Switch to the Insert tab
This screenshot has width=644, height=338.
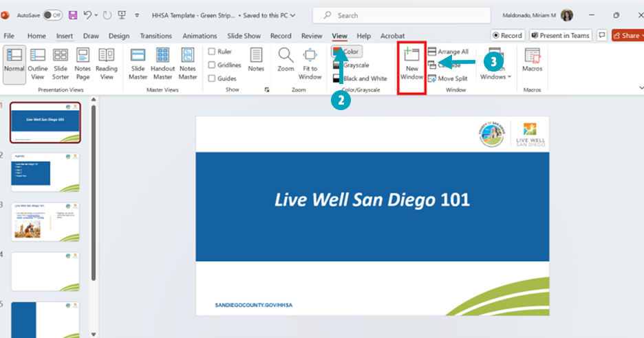click(x=65, y=36)
